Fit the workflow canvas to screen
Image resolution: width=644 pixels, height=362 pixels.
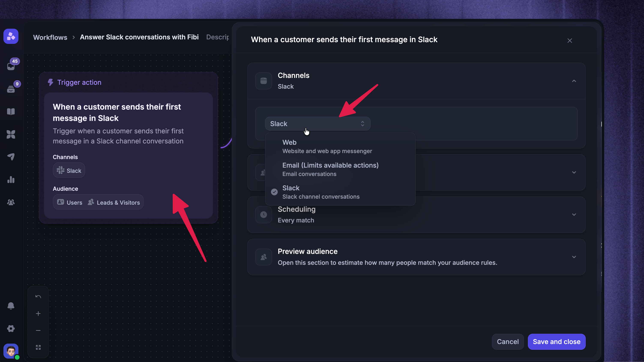point(38,347)
